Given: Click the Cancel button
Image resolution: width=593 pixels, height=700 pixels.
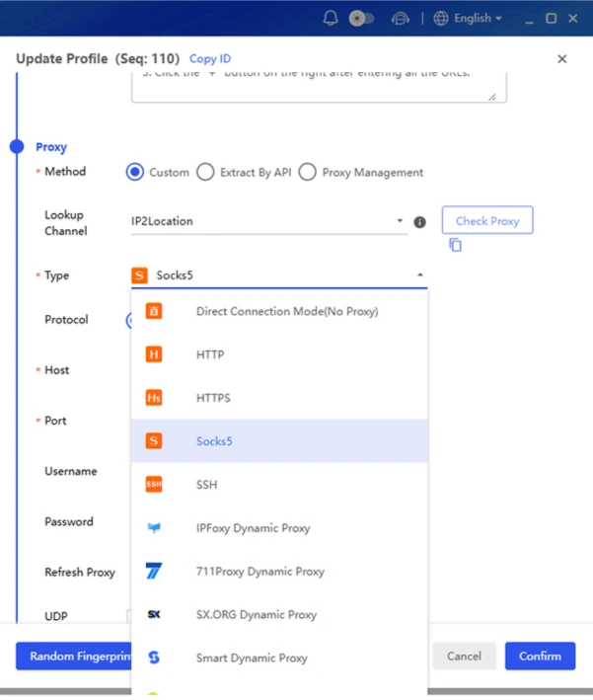Looking at the screenshot, I should click(x=464, y=657).
